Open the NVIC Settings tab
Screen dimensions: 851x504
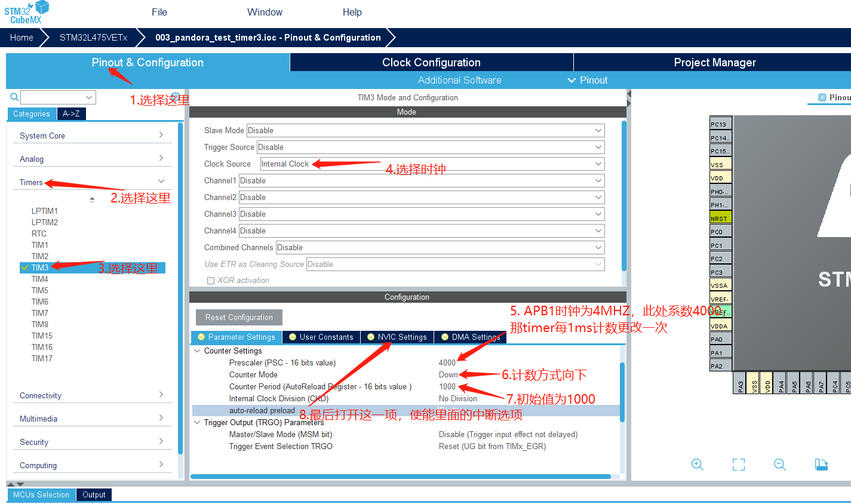tap(397, 337)
